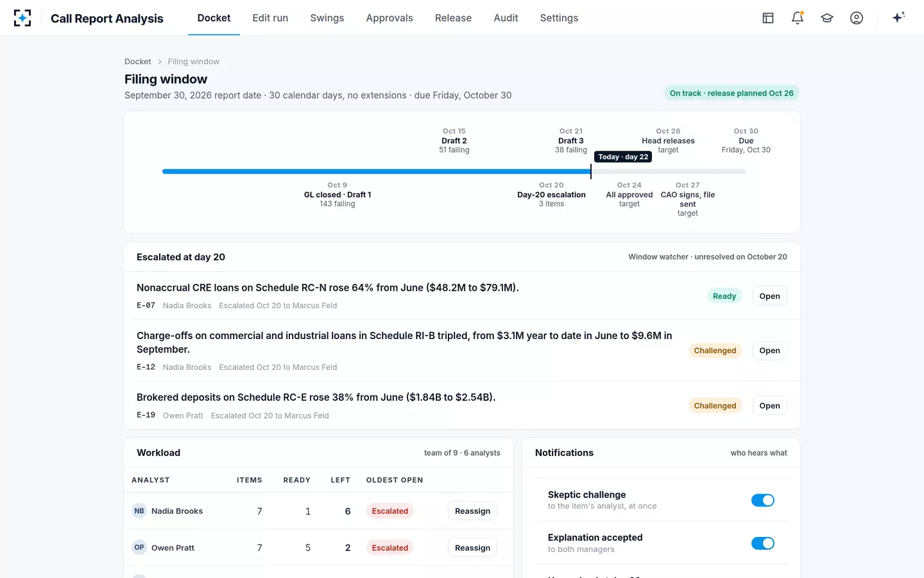Select the Oct 26 Head releases milestone
The width and height of the screenshot is (924, 578).
point(668,141)
